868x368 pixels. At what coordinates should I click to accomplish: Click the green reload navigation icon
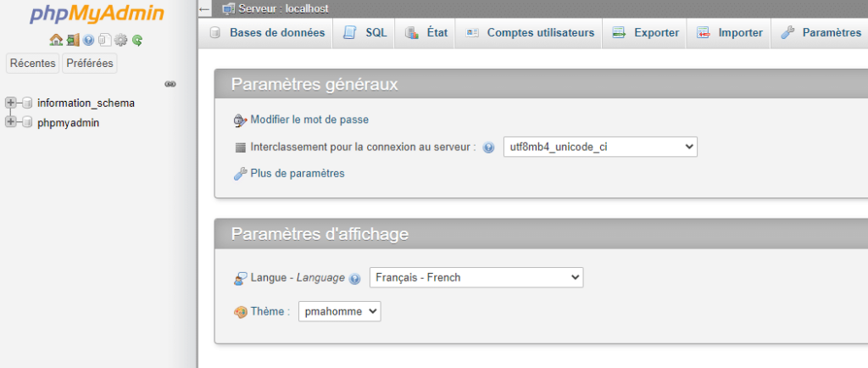[137, 40]
